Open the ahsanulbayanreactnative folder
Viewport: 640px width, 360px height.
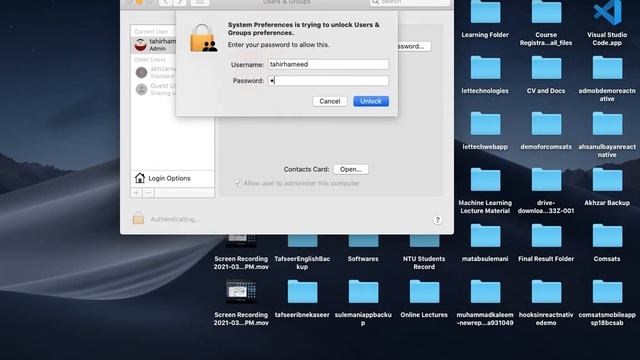click(x=607, y=124)
